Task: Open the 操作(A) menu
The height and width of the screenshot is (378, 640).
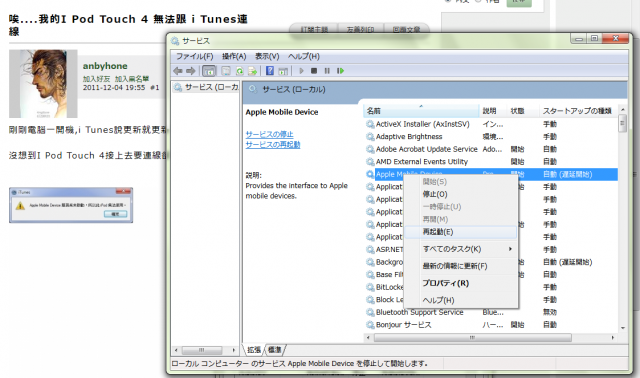Action: [x=234, y=56]
